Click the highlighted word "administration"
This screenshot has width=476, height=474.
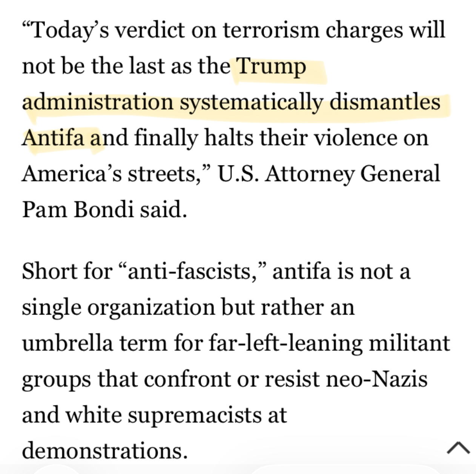tap(97, 102)
